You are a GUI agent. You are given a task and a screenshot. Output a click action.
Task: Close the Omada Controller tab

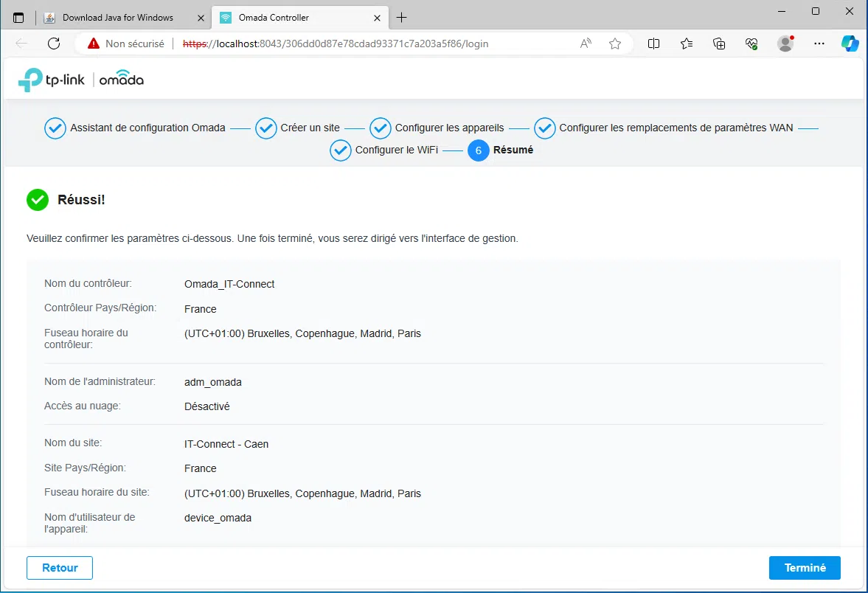click(x=377, y=18)
